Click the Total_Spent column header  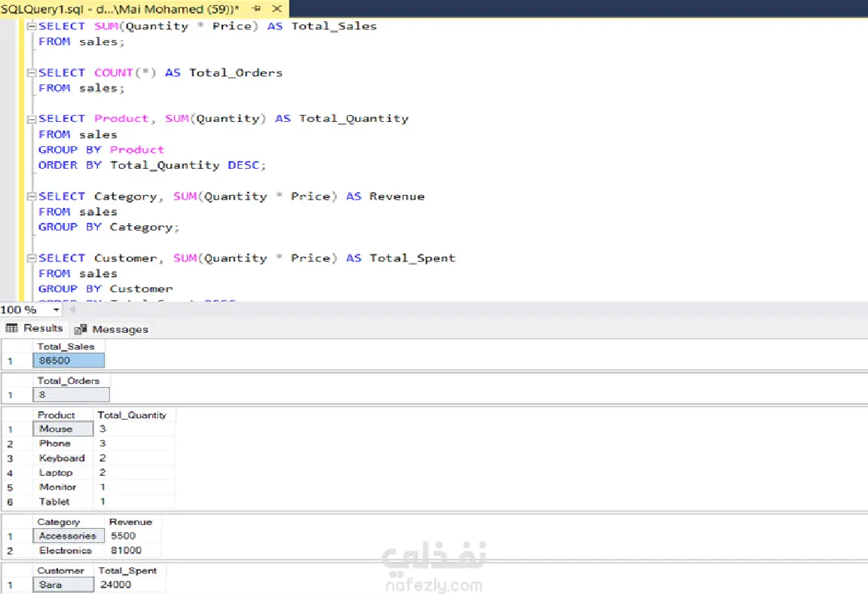click(x=130, y=571)
